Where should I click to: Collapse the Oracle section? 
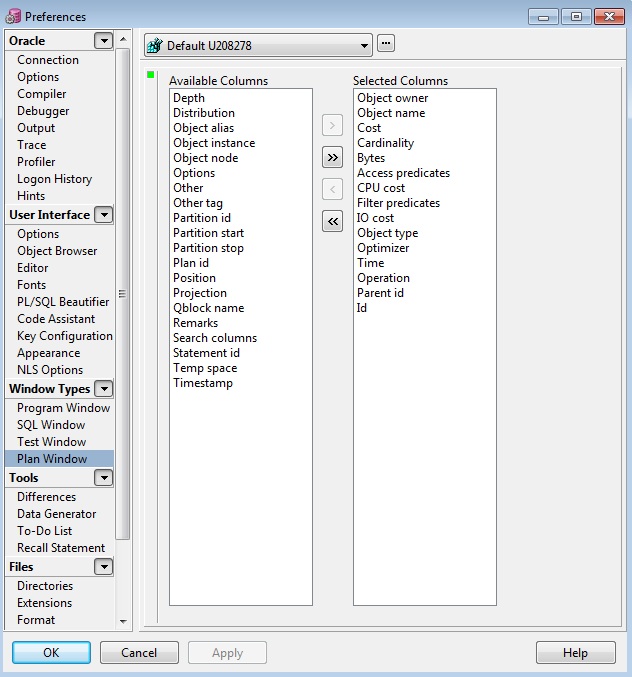103,41
